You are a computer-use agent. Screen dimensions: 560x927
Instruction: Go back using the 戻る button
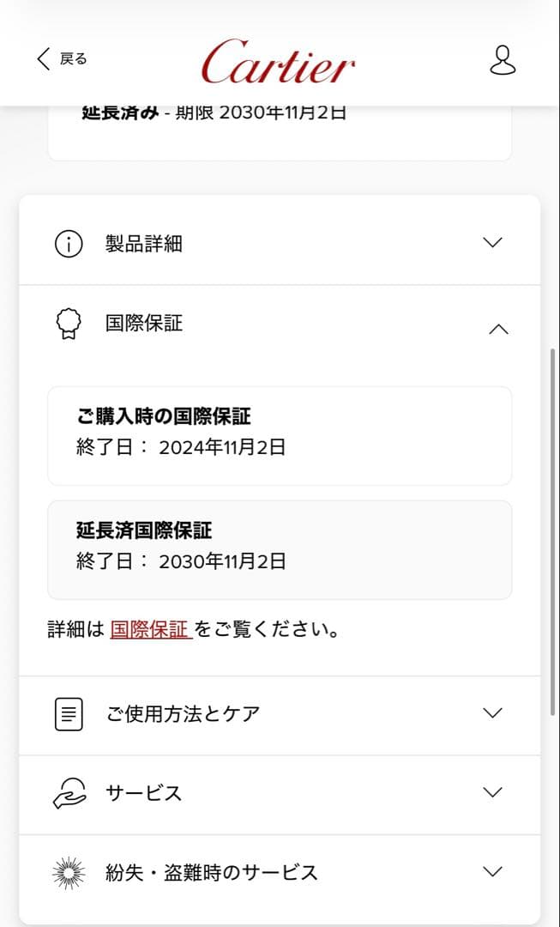coord(73,59)
